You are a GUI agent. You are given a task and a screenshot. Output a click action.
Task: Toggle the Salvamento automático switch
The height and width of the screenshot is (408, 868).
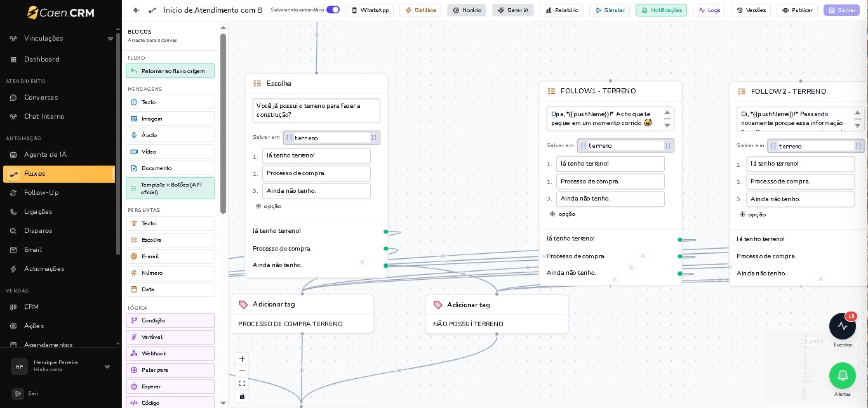click(333, 10)
